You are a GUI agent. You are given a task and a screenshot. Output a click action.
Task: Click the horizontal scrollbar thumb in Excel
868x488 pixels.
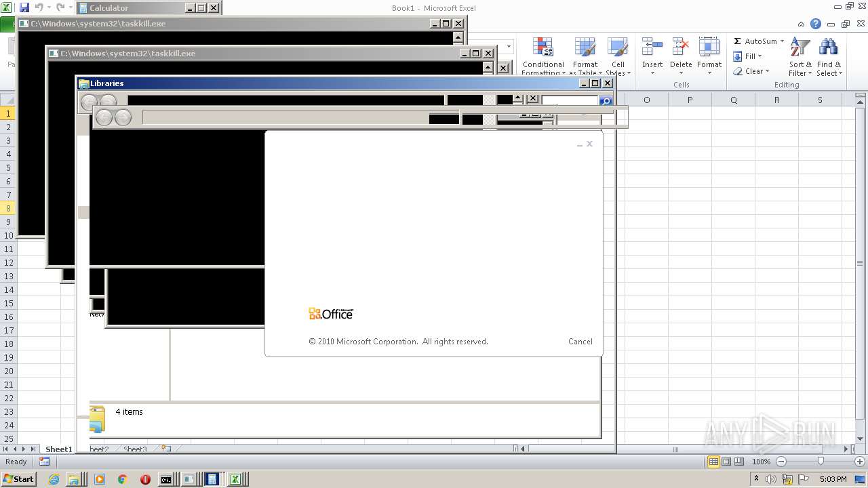[x=675, y=449]
